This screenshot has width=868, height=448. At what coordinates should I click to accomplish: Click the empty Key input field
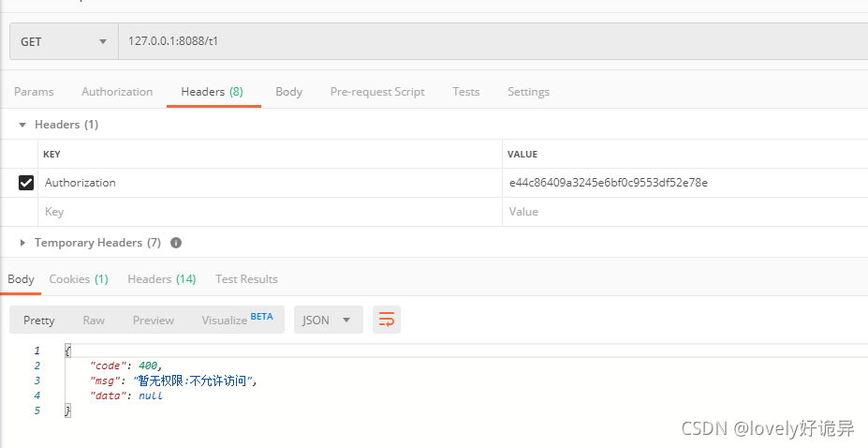point(270,212)
